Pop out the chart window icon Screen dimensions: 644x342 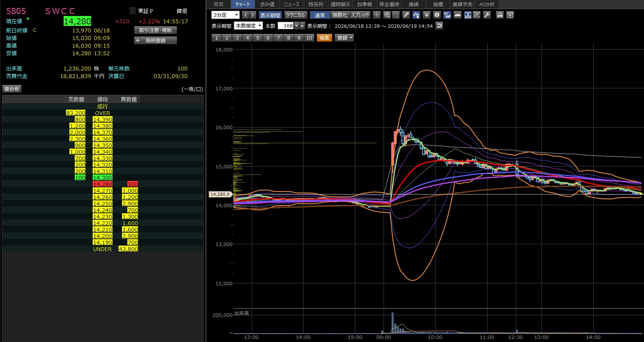tap(510, 15)
